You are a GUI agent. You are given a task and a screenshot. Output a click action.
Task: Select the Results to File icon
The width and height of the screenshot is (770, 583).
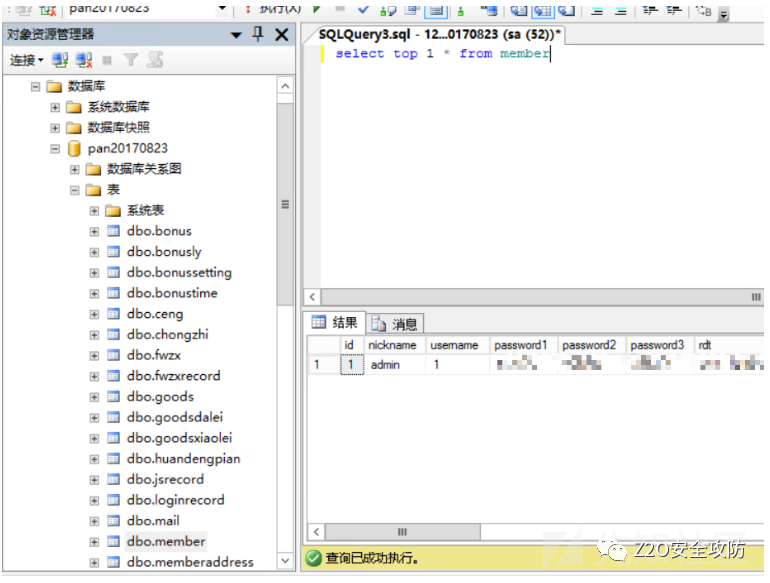[566, 9]
